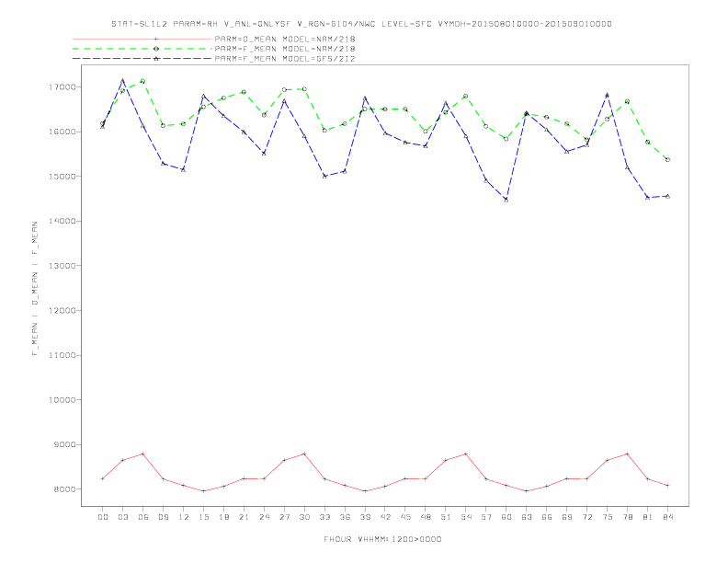Click the x-axis tick label 39

[x=365, y=517]
